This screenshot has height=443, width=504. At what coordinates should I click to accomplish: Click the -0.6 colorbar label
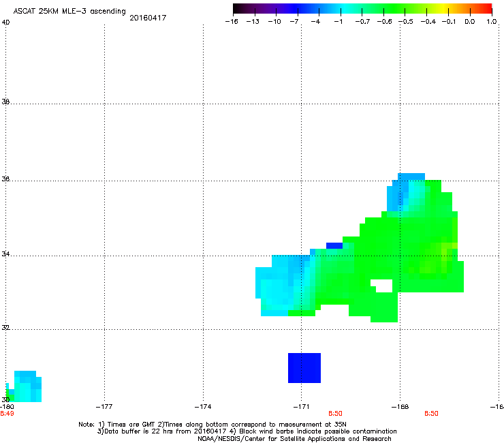coord(384,22)
